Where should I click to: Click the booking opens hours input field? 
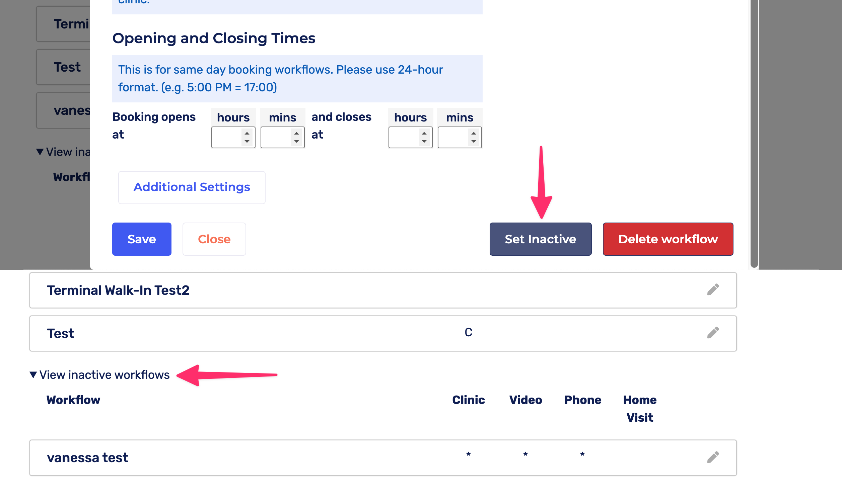pos(227,137)
